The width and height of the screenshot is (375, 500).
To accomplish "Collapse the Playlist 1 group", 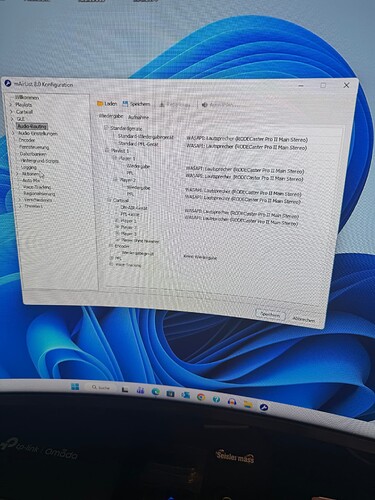I will (107, 150).
